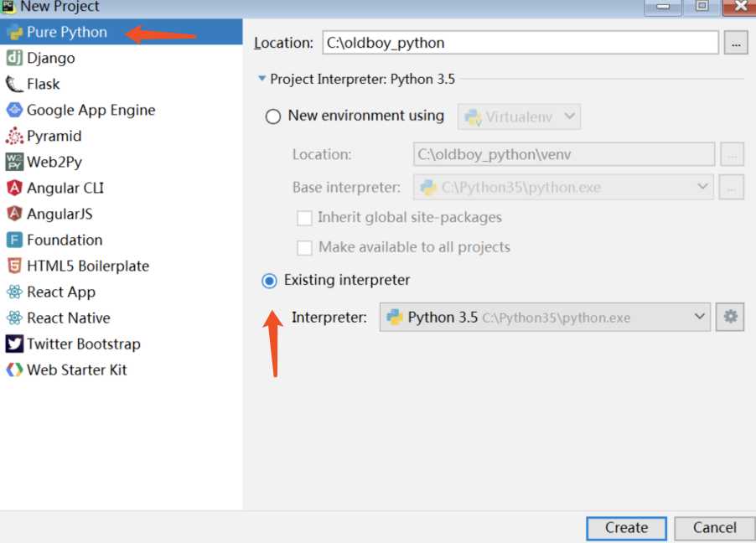Image resolution: width=756 pixels, height=543 pixels.
Task: Select Existing interpreter radio button
Action: tap(270, 280)
